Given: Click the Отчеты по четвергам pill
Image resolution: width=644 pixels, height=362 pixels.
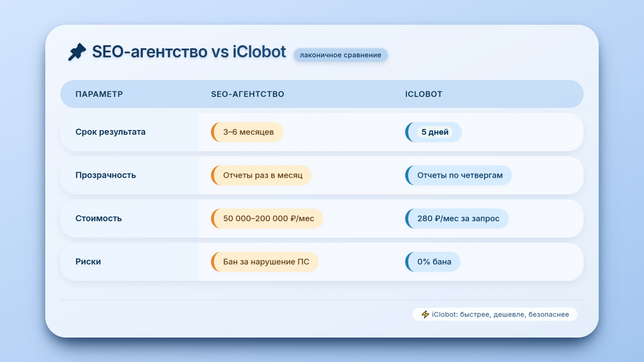Looking at the screenshot, I should (460, 175).
